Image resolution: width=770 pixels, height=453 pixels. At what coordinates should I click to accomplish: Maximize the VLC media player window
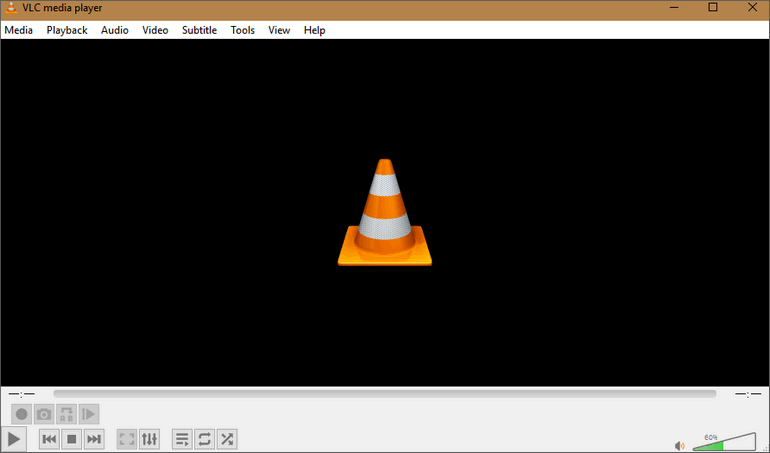(713, 7)
